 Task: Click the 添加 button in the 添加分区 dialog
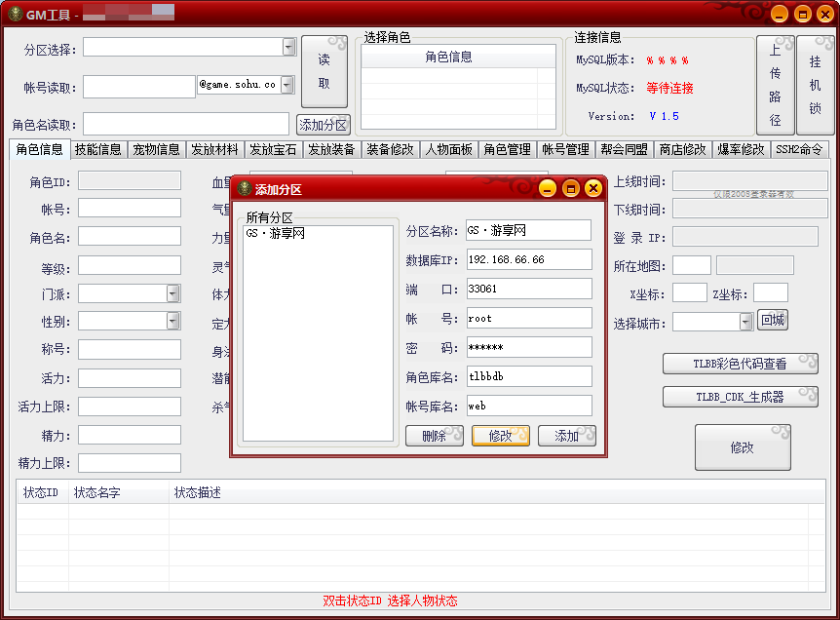click(x=566, y=436)
